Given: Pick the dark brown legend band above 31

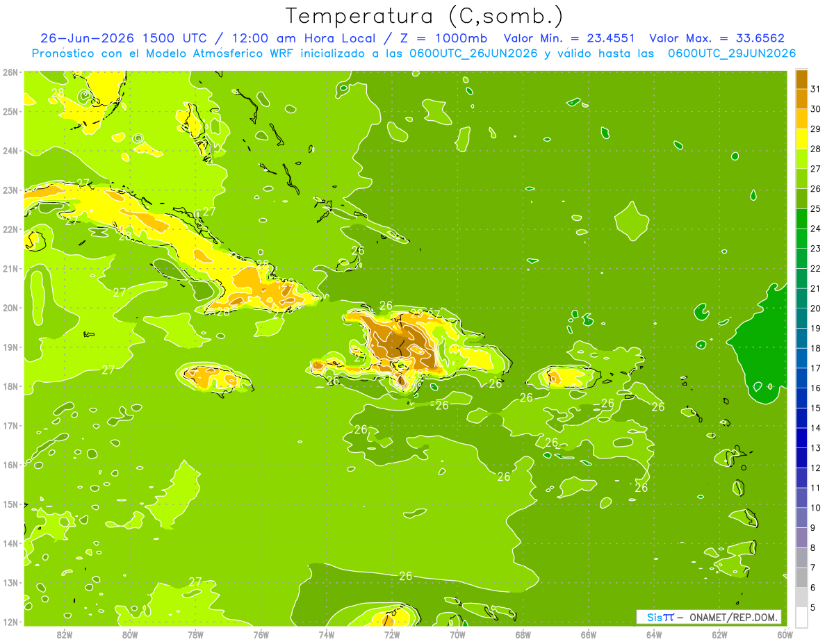Looking at the screenshot, I should click(801, 79).
